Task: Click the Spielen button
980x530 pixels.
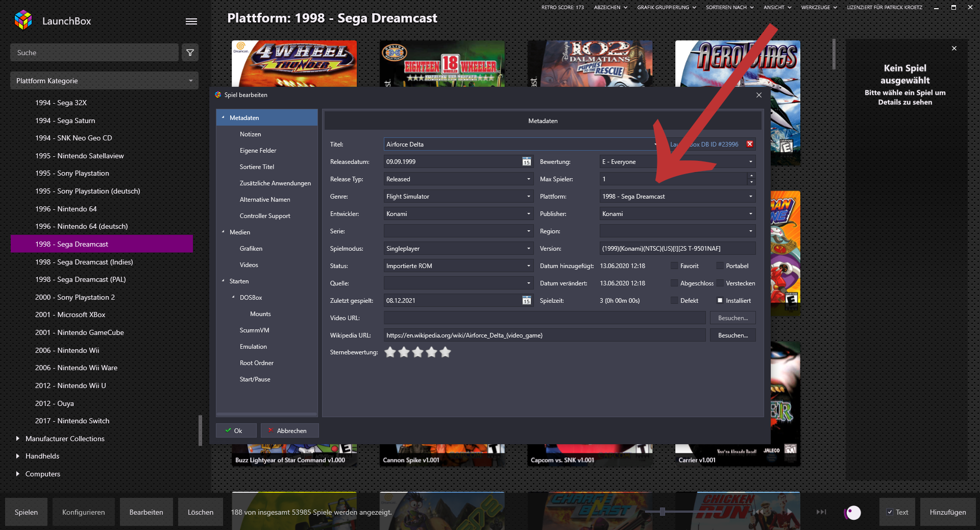Action: (x=26, y=512)
